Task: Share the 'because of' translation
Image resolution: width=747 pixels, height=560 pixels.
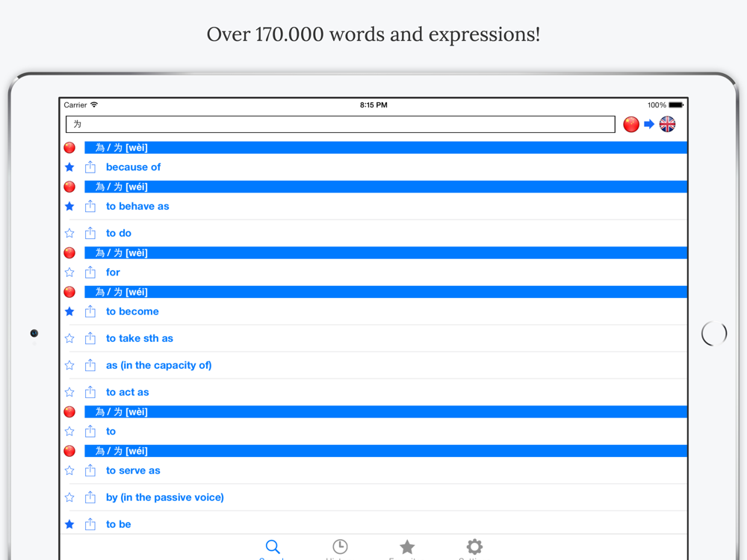Action: point(90,167)
